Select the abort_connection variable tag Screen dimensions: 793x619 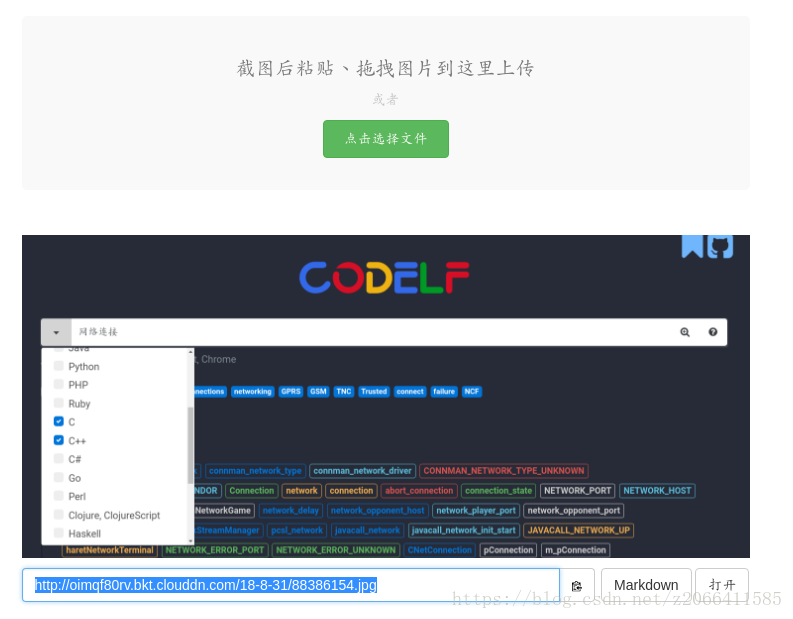tap(419, 491)
